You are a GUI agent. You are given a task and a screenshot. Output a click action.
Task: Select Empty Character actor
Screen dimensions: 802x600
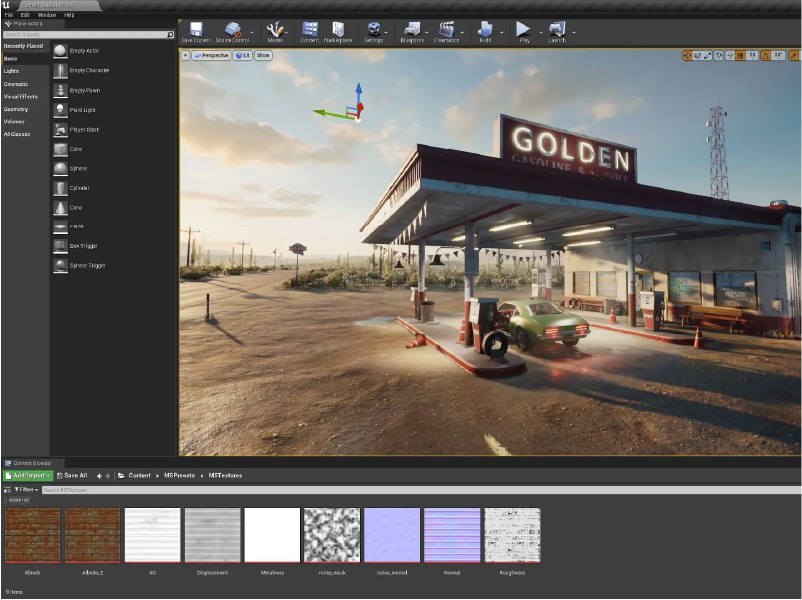(x=82, y=71)
